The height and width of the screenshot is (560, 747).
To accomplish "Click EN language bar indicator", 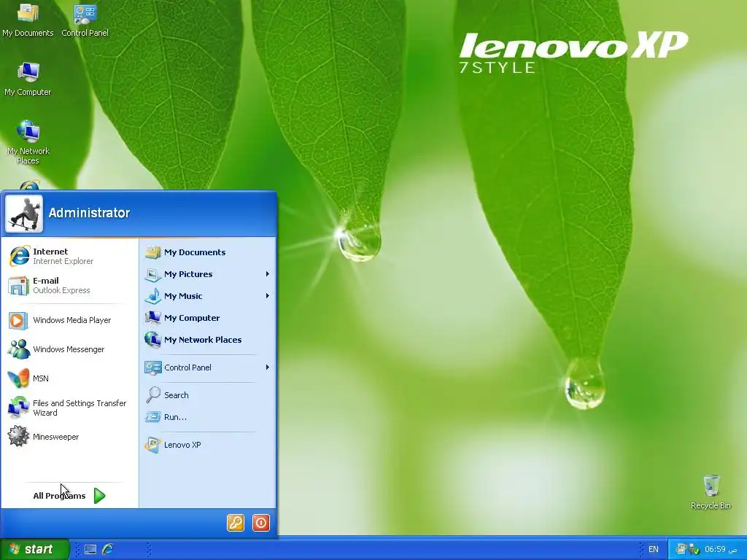I will tap(653, 550).
